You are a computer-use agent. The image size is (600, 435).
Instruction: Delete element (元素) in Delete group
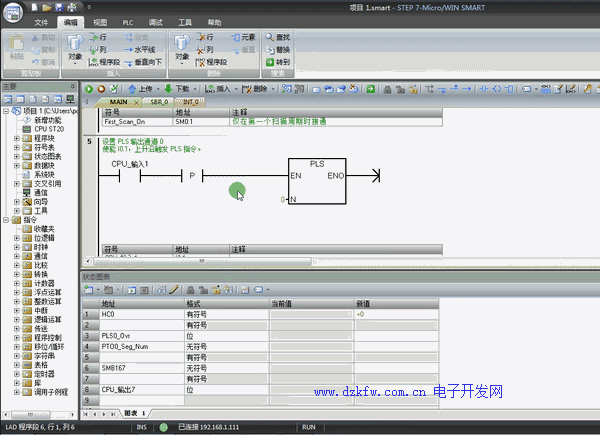tap(243, 37)
